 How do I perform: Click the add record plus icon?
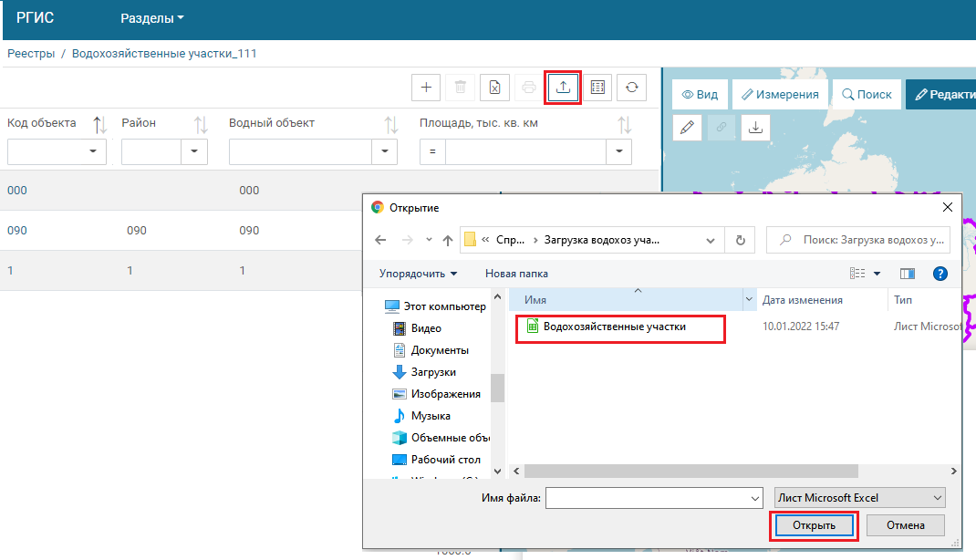tap(426, 88)
